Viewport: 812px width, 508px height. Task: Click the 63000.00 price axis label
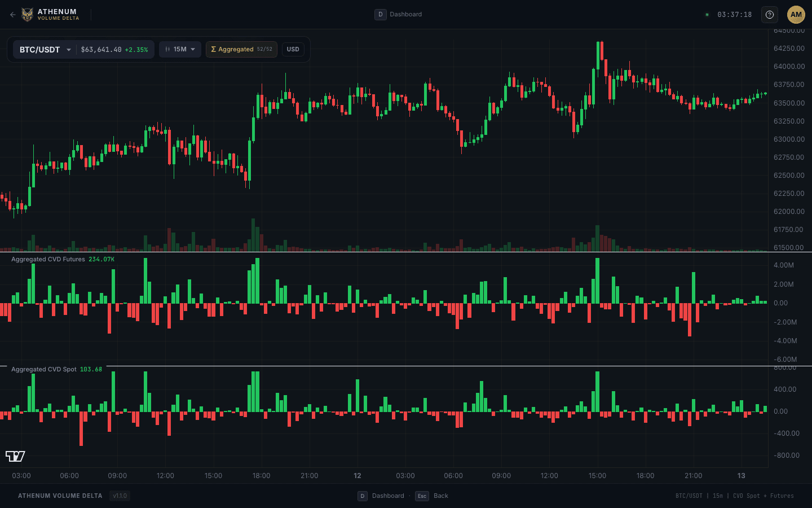coord(789,139)
